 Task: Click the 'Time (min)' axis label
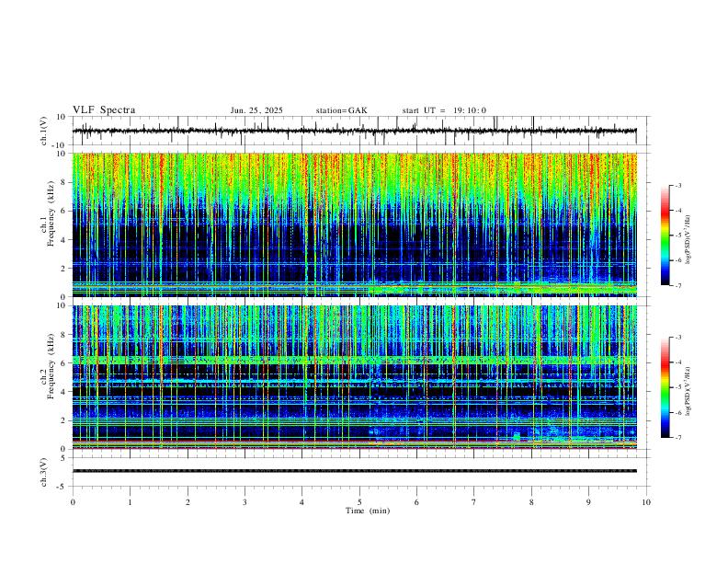[x=368, y=511]
